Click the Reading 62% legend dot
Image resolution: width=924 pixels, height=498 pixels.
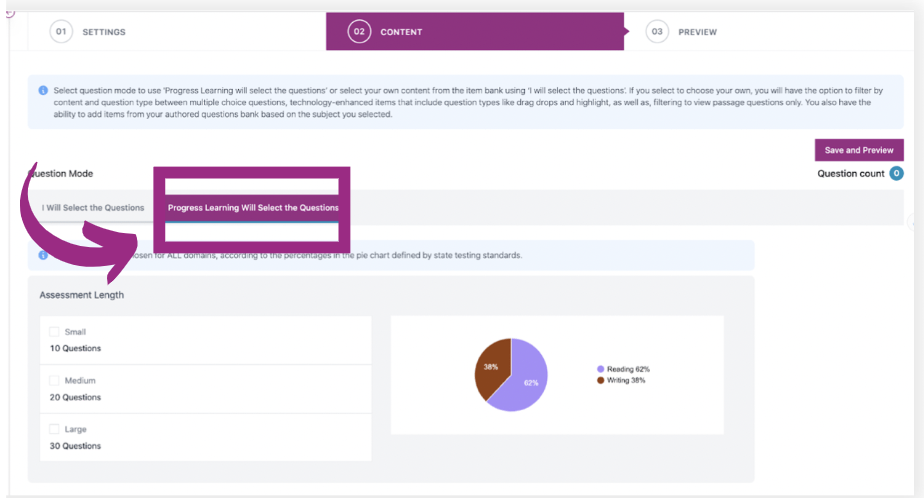pos(600,369)
